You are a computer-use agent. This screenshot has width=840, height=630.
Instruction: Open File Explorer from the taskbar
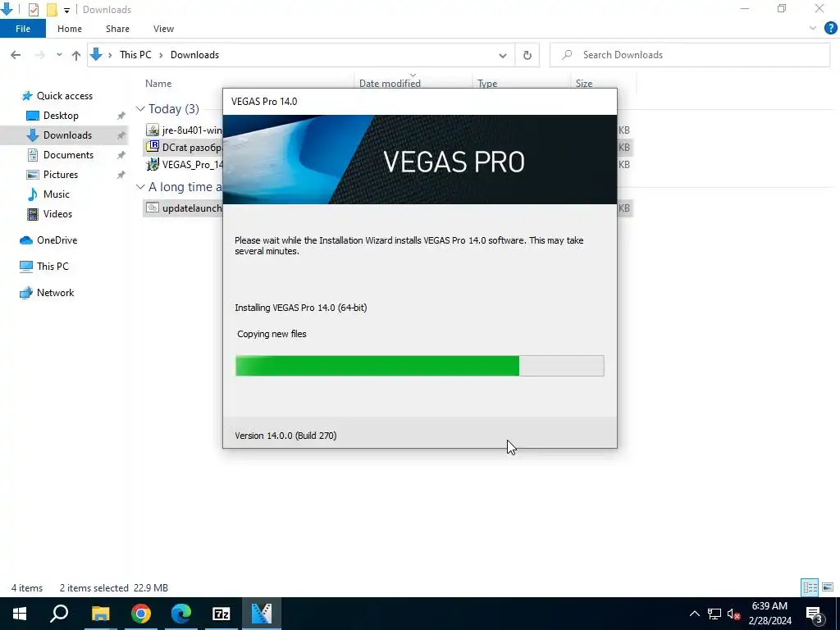(100, 614)
